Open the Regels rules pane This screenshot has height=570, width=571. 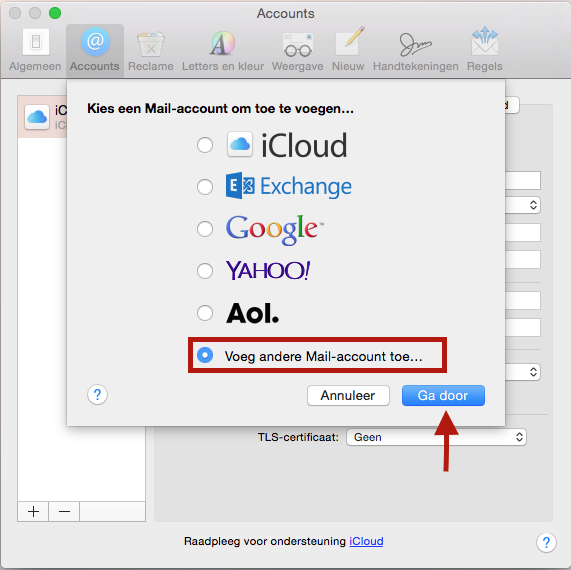click(485, 50)
